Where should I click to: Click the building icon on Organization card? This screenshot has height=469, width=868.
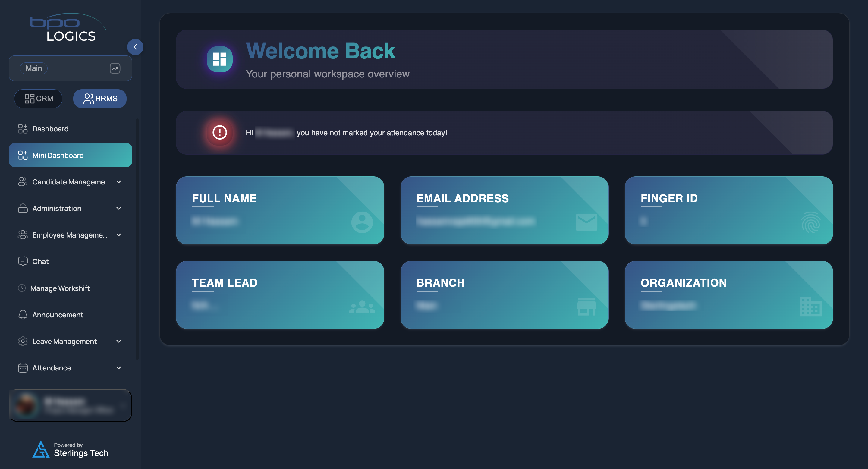pyautogui.click(x=811, y=307)
